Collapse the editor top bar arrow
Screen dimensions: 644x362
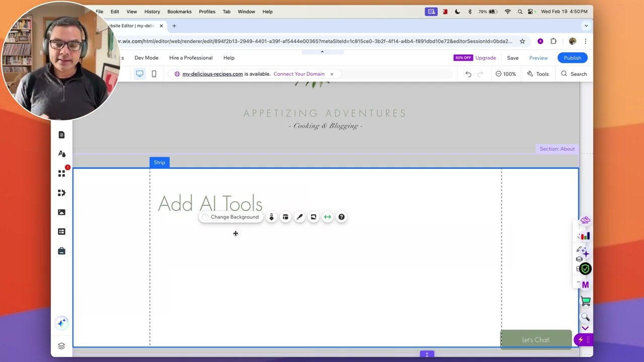coord(322,51)
